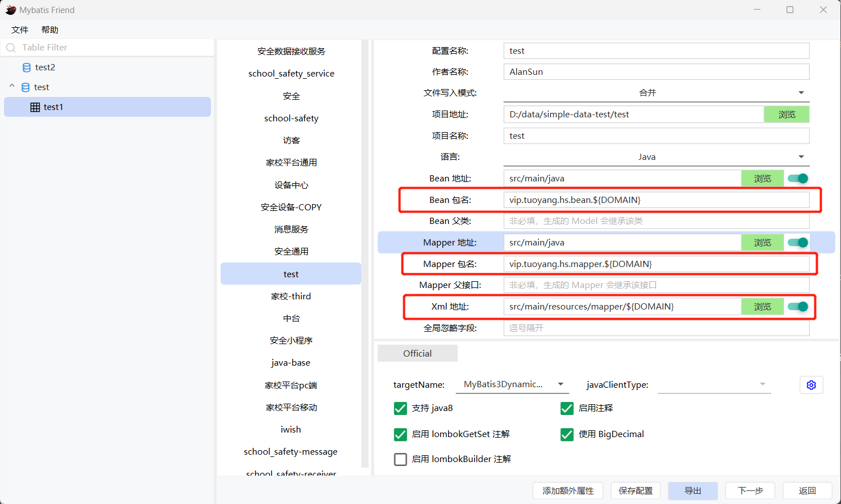Collapse the test database tree node
Screen dimensions: 841x504
point(12,87)
